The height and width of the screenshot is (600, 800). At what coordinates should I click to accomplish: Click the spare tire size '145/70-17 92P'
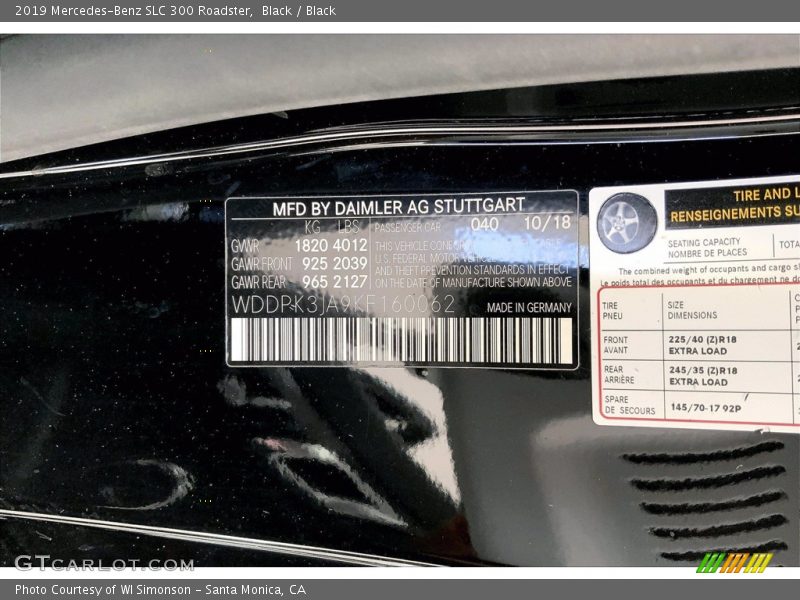(706, 408)
